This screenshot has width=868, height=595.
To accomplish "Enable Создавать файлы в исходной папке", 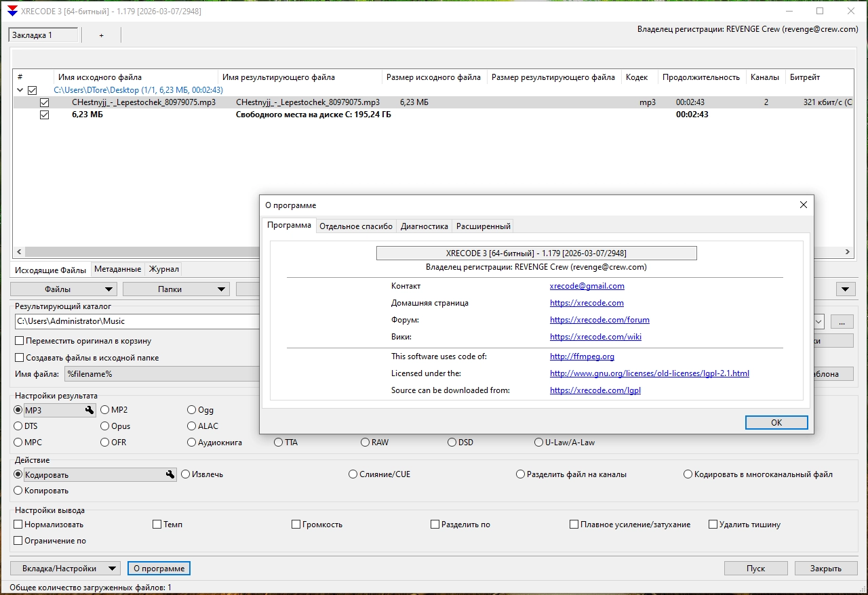I will pyautogui.click(x=19, y=357).
